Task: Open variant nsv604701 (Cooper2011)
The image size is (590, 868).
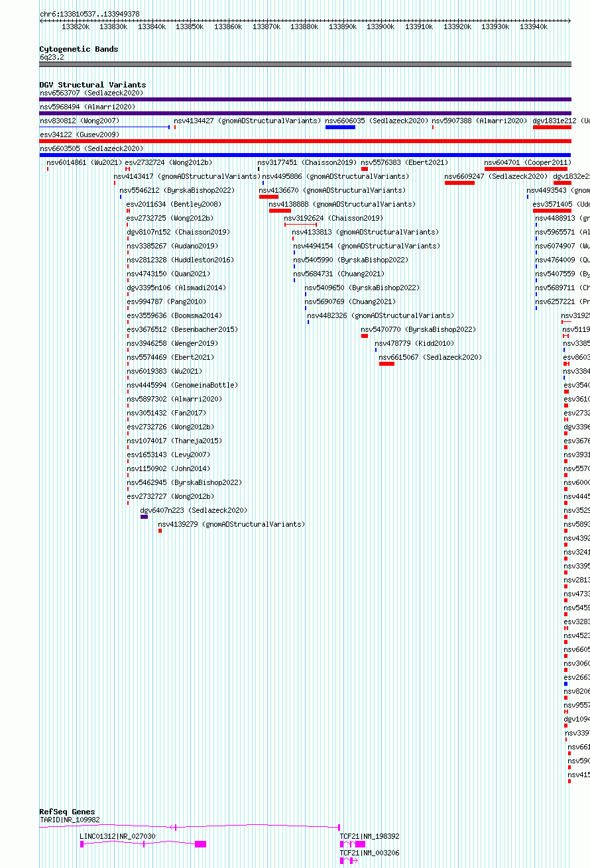Action: point(527,162)
